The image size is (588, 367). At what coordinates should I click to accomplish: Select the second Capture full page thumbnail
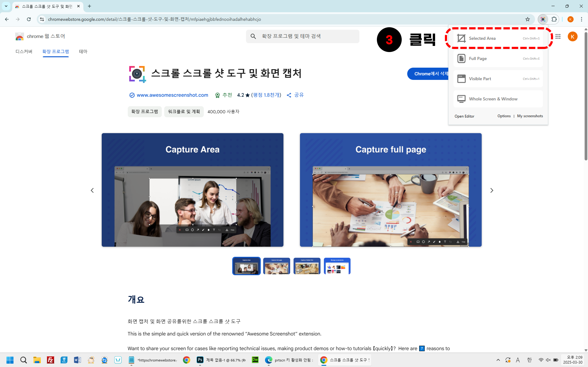pyautogui.click(x=276, y=266)
